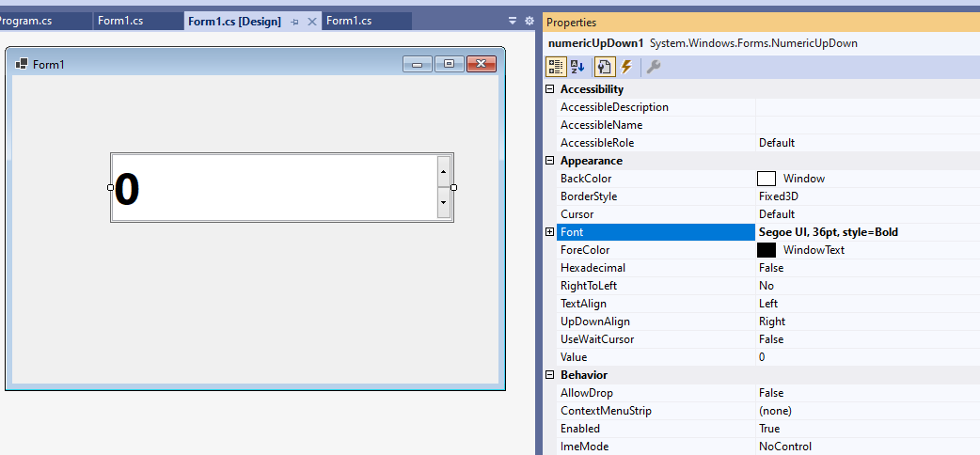Click the Value property field showing 0
This screenshot has width=980, height=455.
click(x=867, y=357)
